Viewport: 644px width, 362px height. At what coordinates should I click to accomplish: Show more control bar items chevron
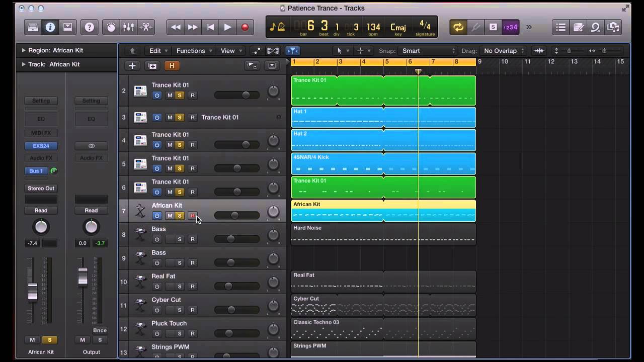tap(529, 27)
